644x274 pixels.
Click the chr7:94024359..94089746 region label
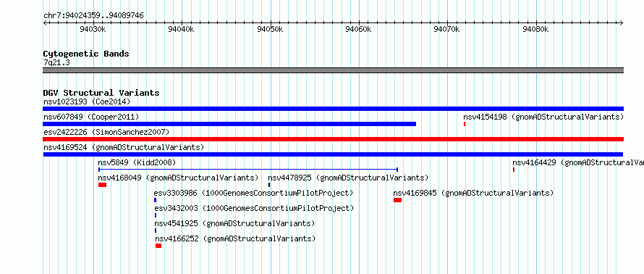(x=93, y=16)
